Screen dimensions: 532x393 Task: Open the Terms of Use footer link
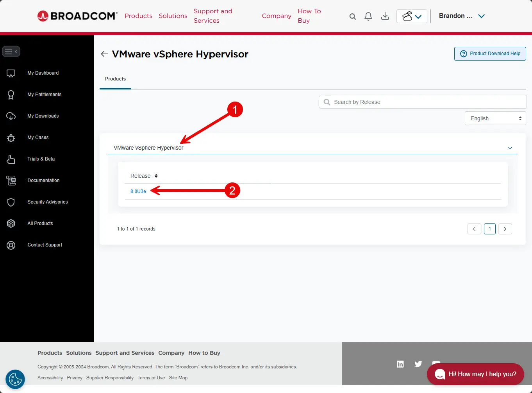pos(151,378)
